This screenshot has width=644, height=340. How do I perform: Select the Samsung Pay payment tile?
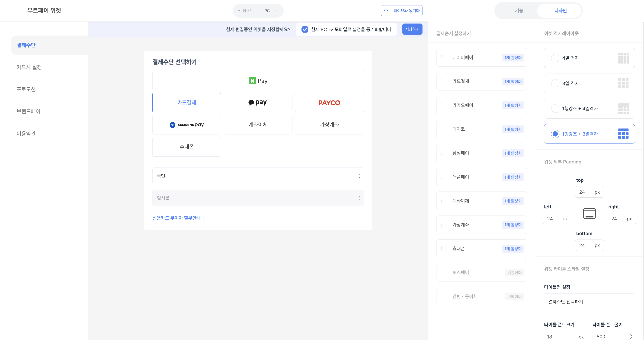186,124
